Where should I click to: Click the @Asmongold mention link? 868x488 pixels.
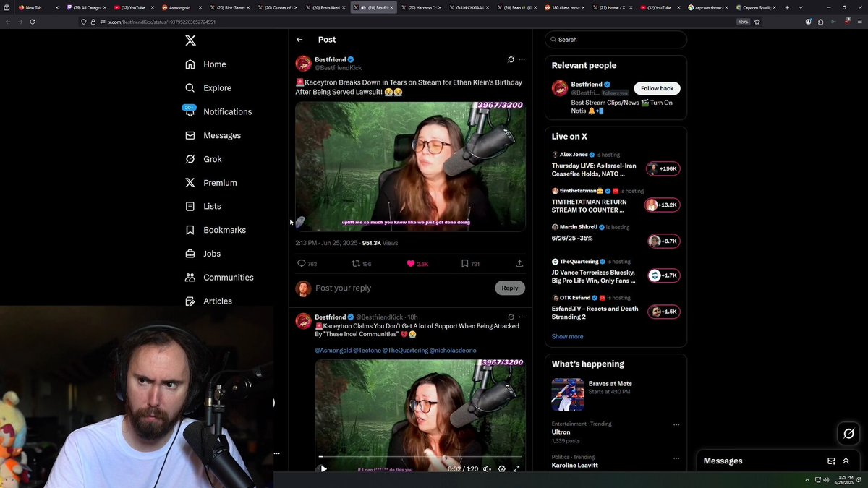[332, 351]
